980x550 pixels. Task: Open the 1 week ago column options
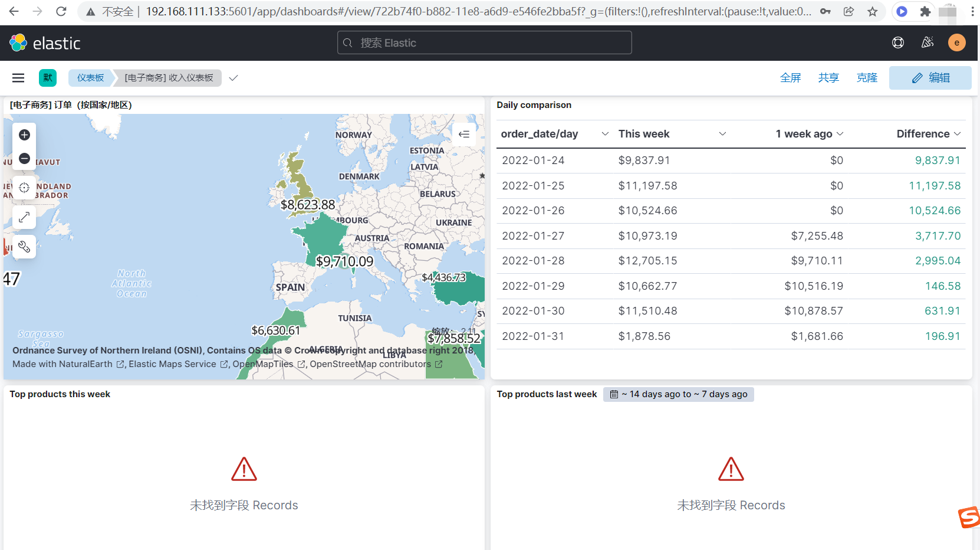[840, 134]
